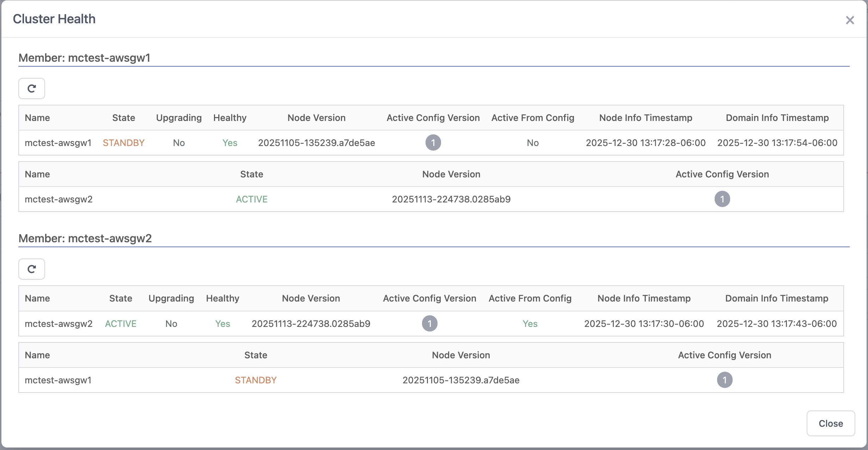This screenshot has height=450, width=868.
Task: Click the config version badge in awsgw2 peer row
Action: click(723, 199)
